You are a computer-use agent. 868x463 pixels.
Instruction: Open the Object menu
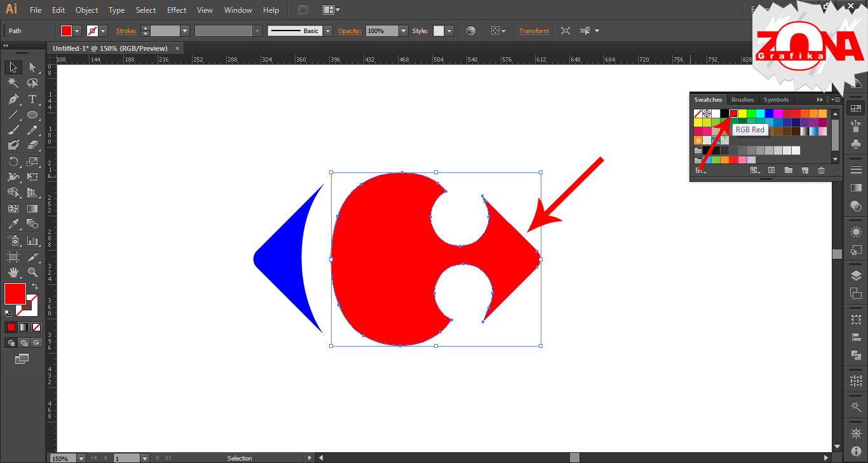[86, 10]
